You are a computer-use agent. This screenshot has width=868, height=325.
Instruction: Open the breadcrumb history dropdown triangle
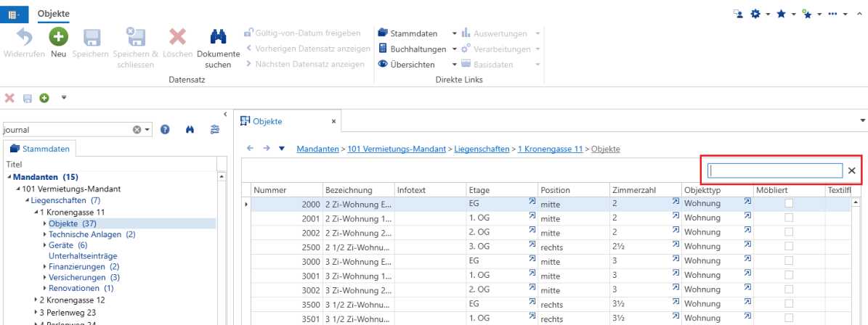coord(281,148)
